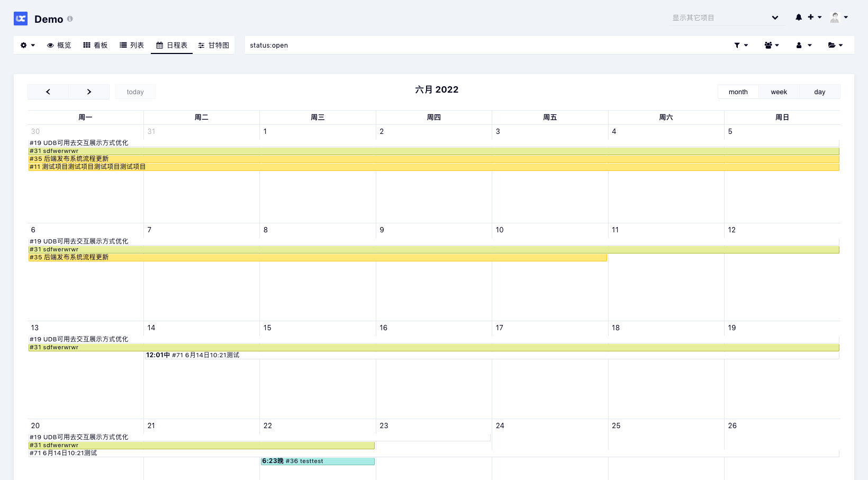Click day number 4
868x480 pixels.
[614, 131]
